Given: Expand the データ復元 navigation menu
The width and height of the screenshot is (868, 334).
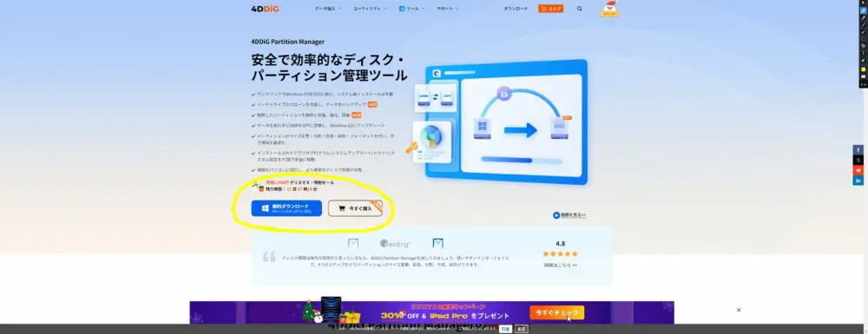Looking at the screenshot, I should pyautogui.click(x=328, y=9).
